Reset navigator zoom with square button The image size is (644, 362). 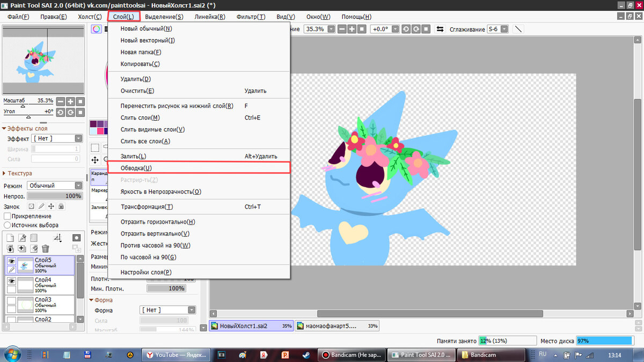click(x=80, y=101)
